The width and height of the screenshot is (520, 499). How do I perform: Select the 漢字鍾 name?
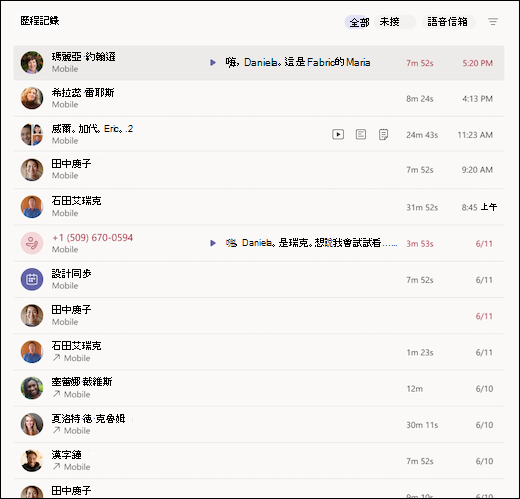(x=67, y=454)
